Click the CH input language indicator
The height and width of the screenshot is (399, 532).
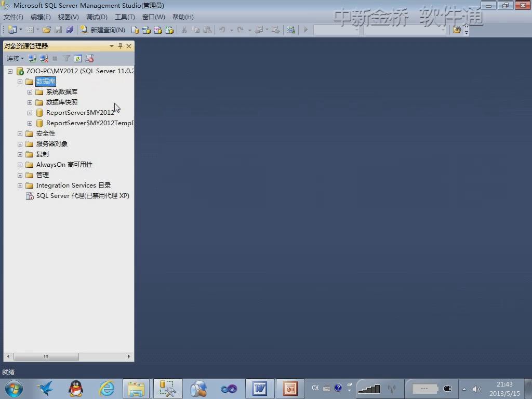315,388
